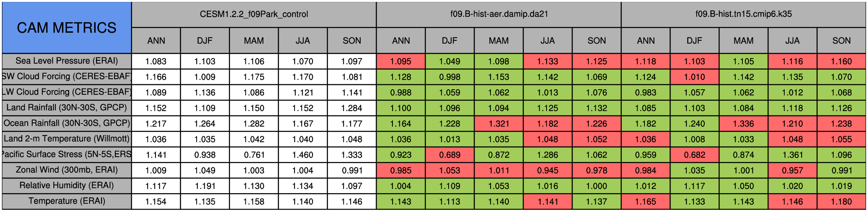The image size is (868, 212).
Task: Click the red cell showing 1.336
Action: coord(744,124)
